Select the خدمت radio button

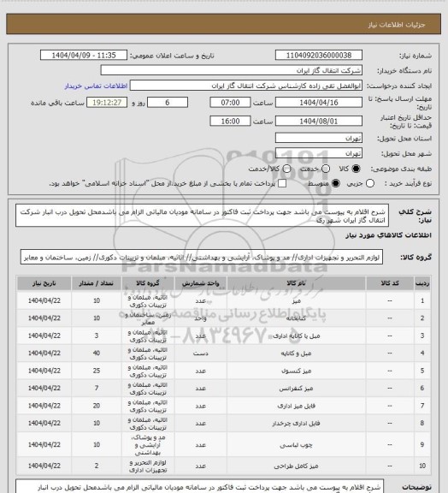(x=326, y=169)
